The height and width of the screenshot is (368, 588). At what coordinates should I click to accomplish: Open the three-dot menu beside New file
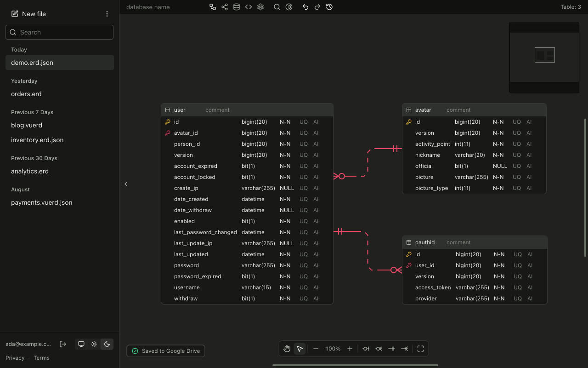coord(107,14)
